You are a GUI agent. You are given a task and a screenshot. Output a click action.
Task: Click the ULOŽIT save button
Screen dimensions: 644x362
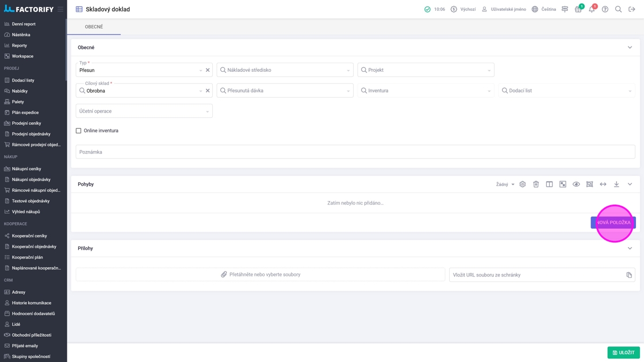point(623,352)
